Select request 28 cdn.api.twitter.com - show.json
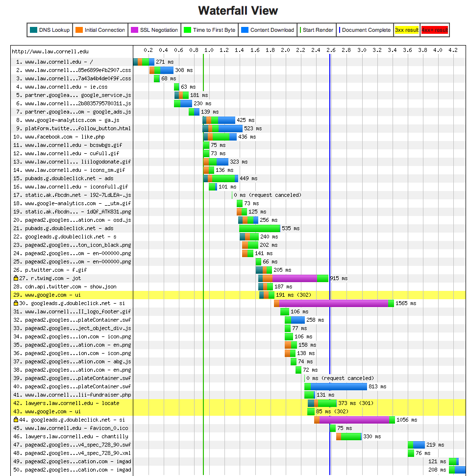Screen dimensions: 469x476 pos(65,286)
